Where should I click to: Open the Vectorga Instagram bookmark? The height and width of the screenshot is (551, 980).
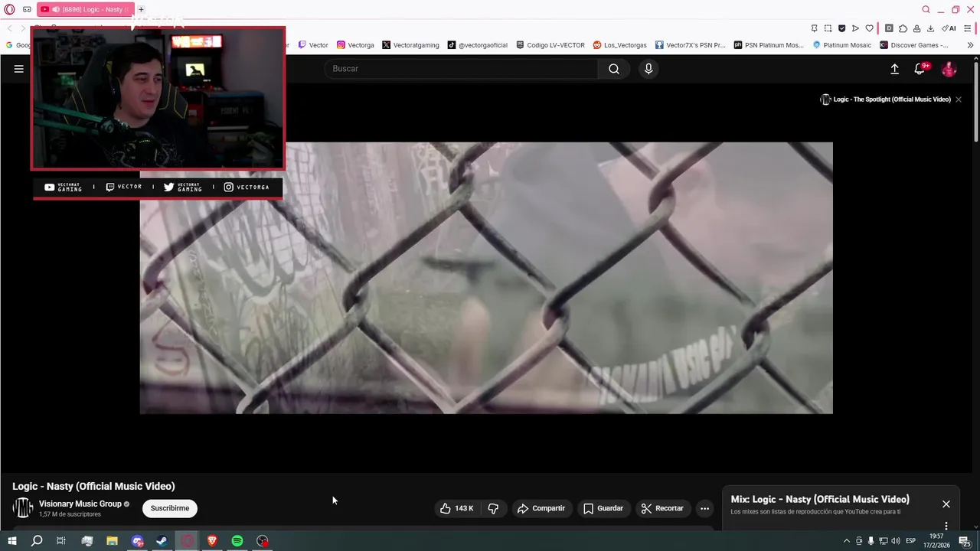click(x=355, y=45)
